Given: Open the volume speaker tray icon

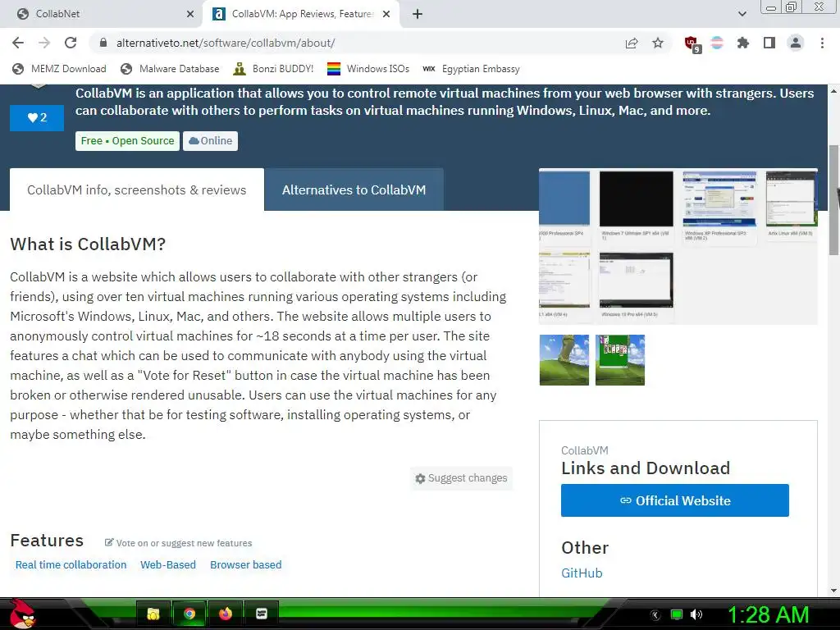Looking at the screenshot, I should click(x=696, y=614).
